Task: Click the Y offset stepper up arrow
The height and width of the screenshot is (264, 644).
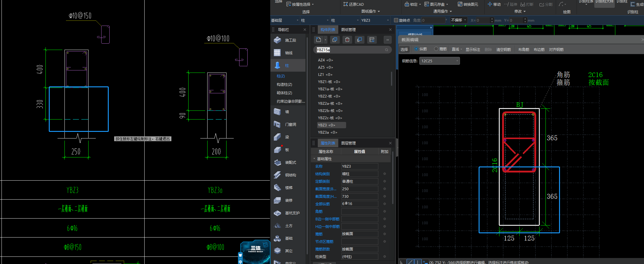Action: click(x=525, y=19)
